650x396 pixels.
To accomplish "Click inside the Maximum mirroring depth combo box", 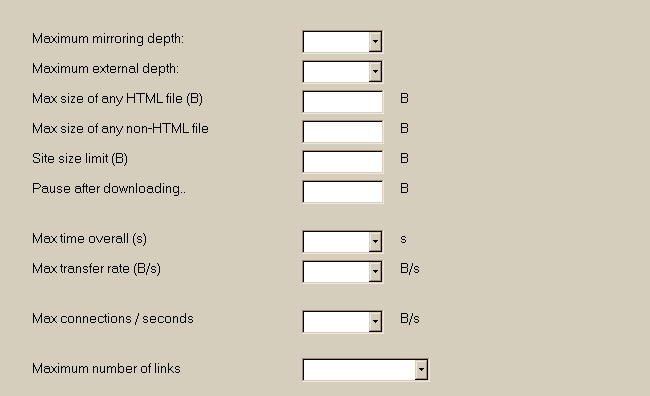I will coord(336,42).
